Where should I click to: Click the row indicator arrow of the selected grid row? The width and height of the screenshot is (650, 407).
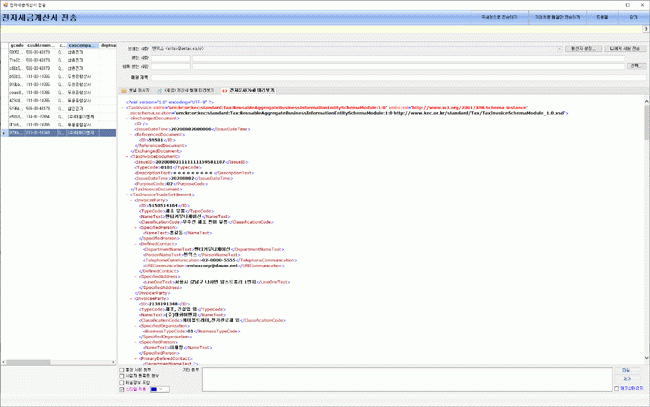pos(4,133)
